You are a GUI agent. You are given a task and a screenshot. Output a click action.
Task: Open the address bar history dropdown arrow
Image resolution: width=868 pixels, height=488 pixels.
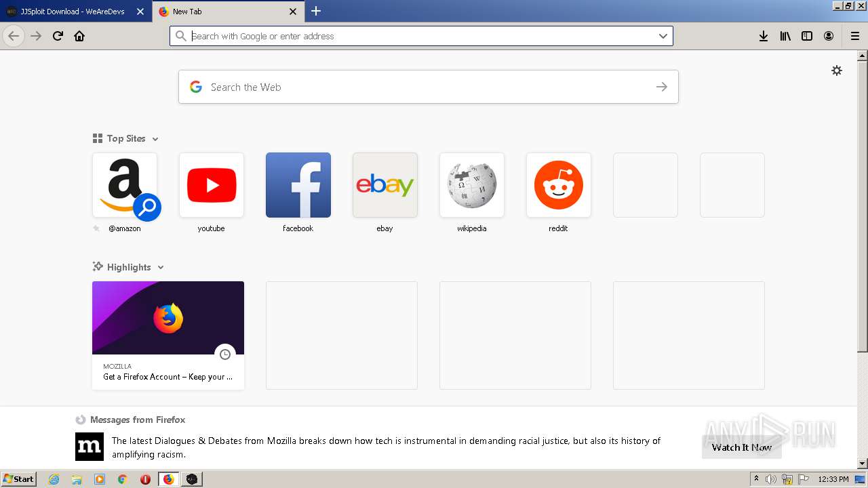pyautogui.click(x=663, y=36)
